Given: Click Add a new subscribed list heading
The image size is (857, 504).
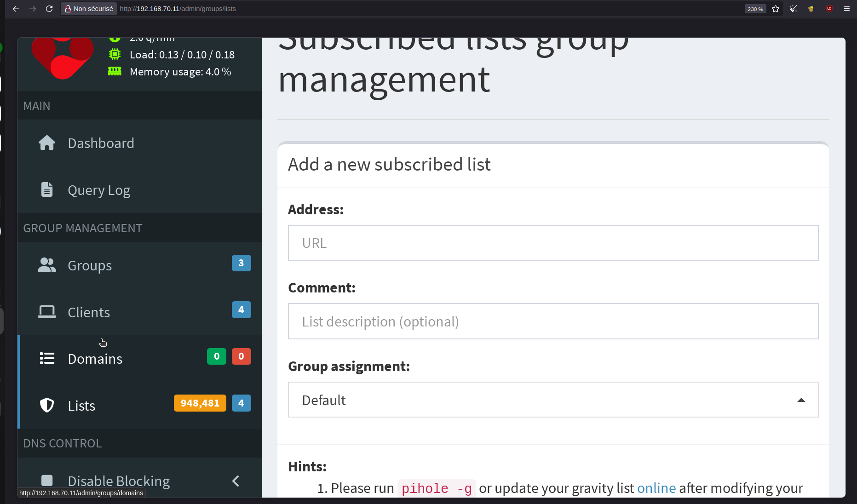Looking at the screenshot, I should (389, 165).
